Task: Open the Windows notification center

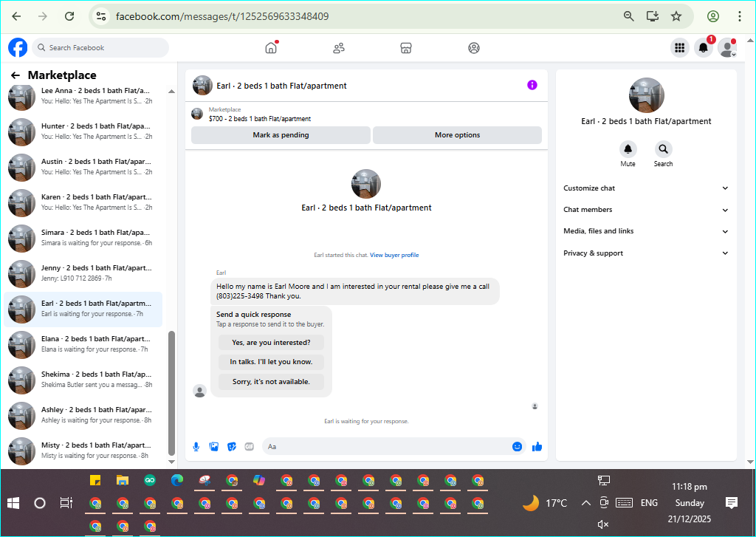Action: (732, 503)
